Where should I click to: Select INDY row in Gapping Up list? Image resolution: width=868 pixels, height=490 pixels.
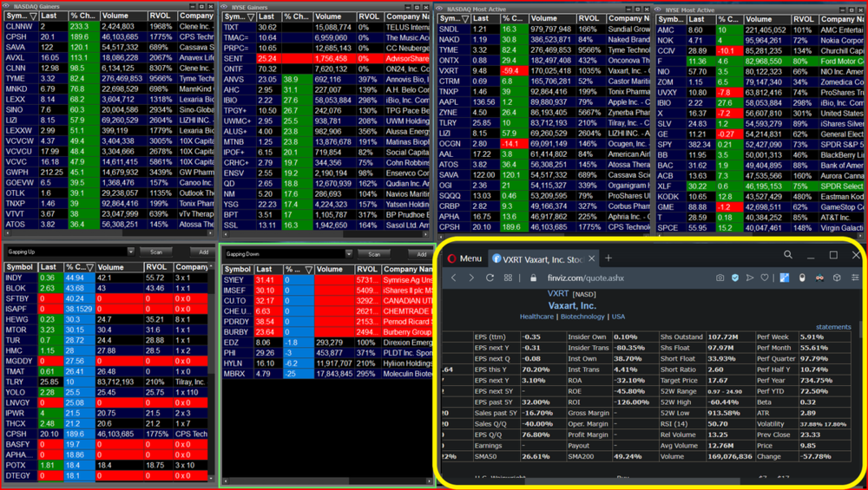click(x=106, y=278)
